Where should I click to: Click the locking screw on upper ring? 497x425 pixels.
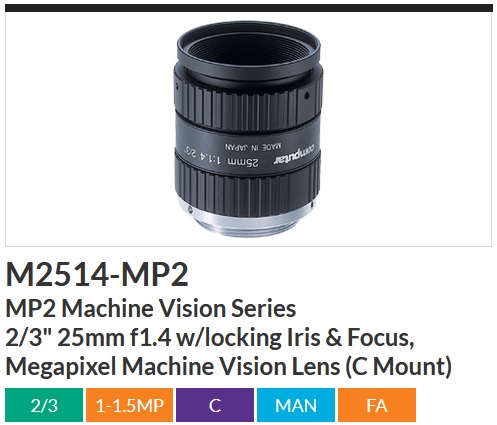(306, 96)
